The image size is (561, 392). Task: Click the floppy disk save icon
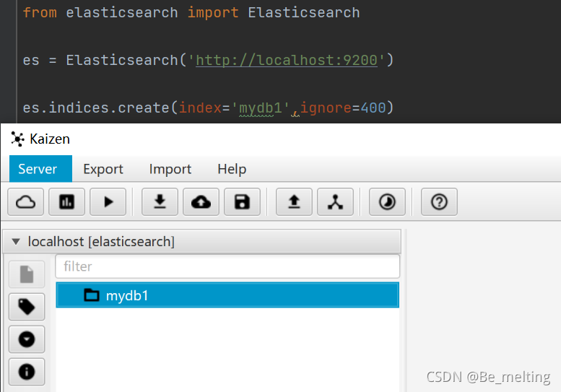pyautogui.click(x=242, y=202)
